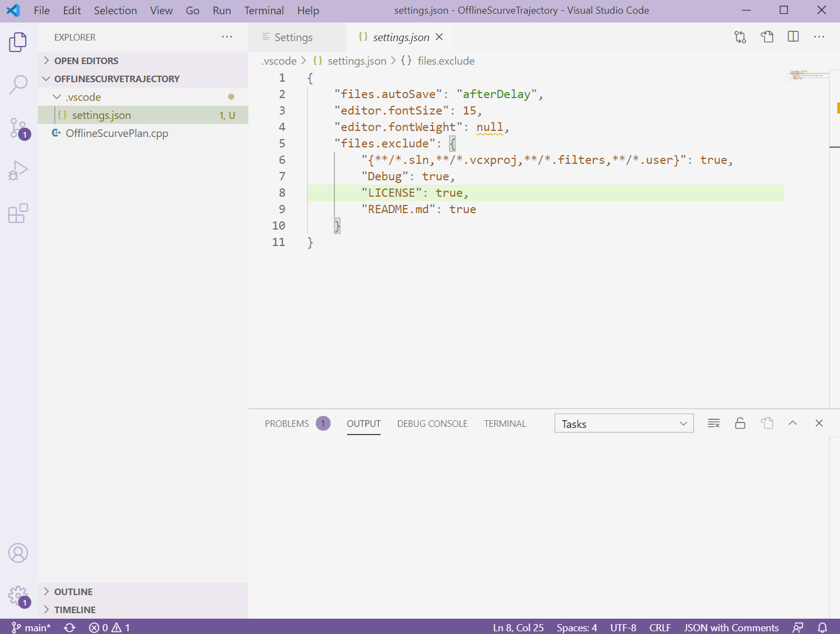Viewport: 840px width, 634px height.
Task: Open the Selection menu
Action: [x=115, y=10]
